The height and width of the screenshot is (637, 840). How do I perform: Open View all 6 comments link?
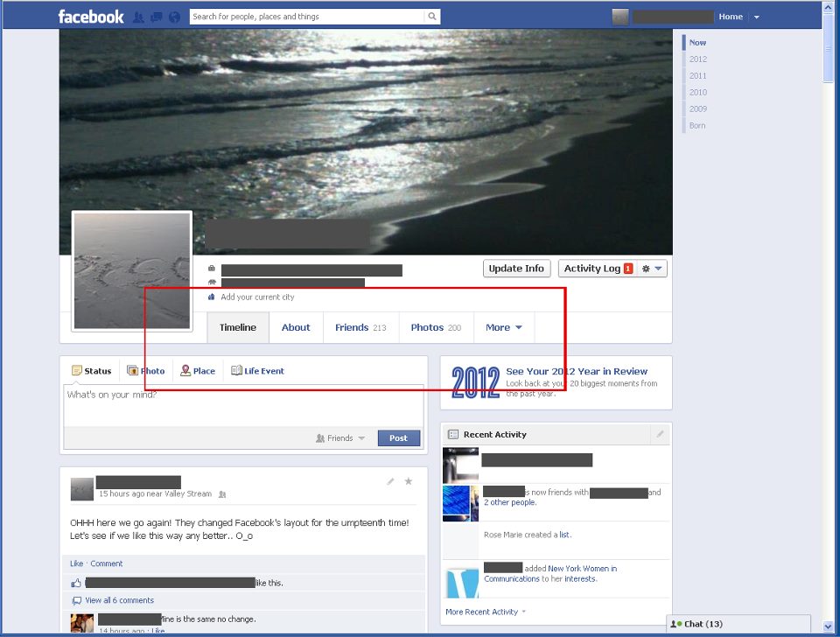119,600
